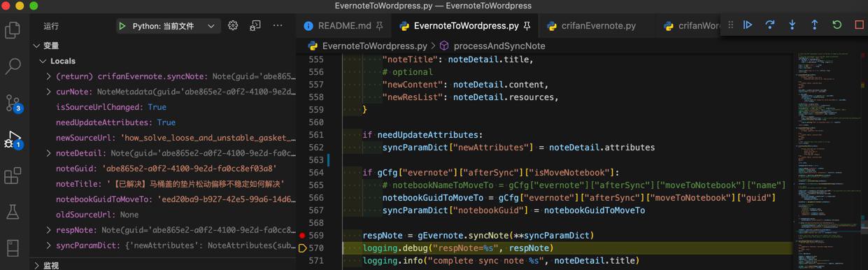
Task: Switch to the README.md tab
Action: click(343, 26)
